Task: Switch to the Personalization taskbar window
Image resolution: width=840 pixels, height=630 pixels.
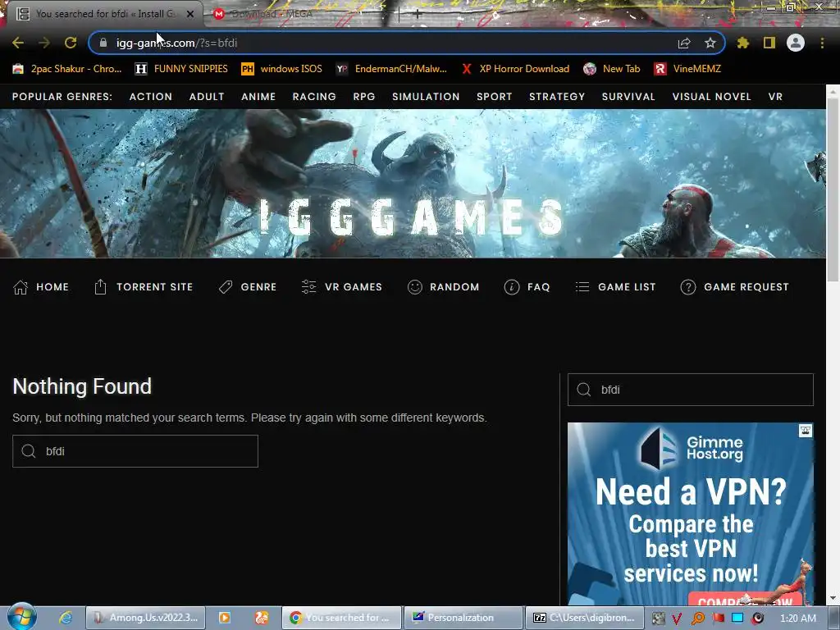Action: (x=463, y=618)
